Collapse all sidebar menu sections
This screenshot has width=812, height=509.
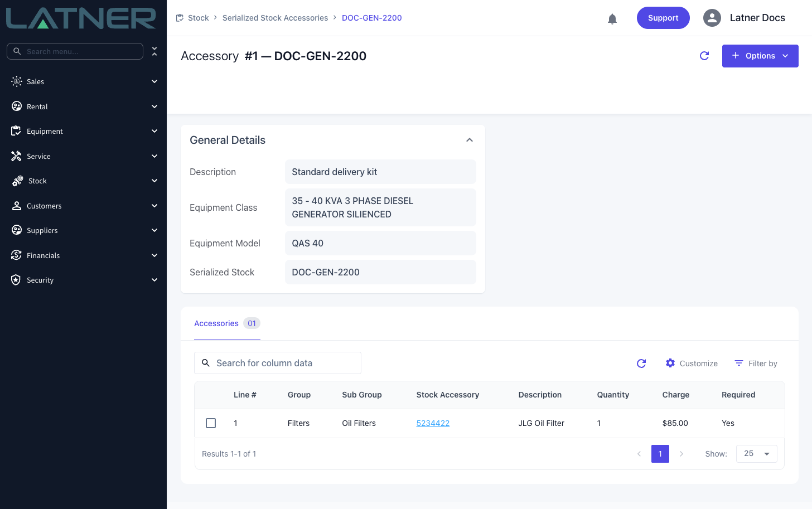(154, 51)
